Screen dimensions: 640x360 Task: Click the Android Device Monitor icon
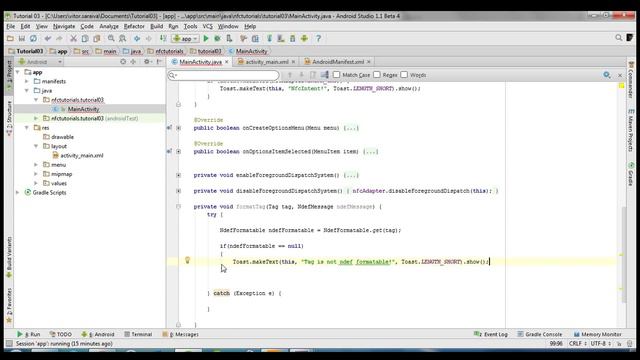(292, 38)
